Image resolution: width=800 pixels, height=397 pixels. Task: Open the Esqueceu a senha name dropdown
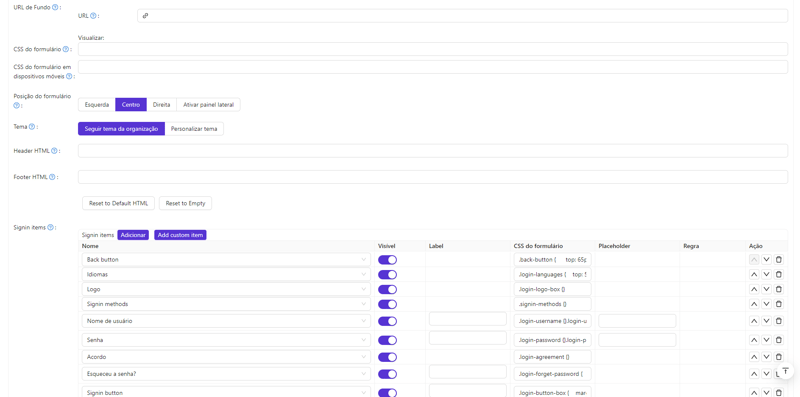[226, 374]
